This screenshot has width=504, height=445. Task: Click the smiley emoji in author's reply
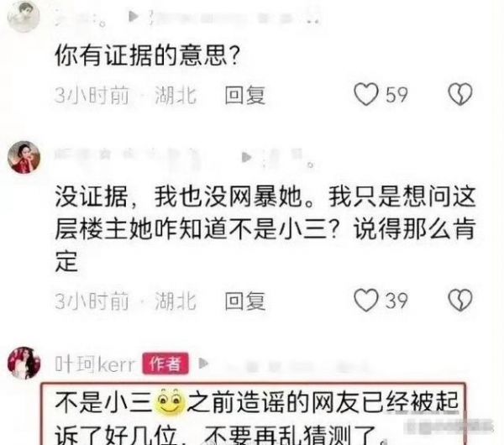170,402
